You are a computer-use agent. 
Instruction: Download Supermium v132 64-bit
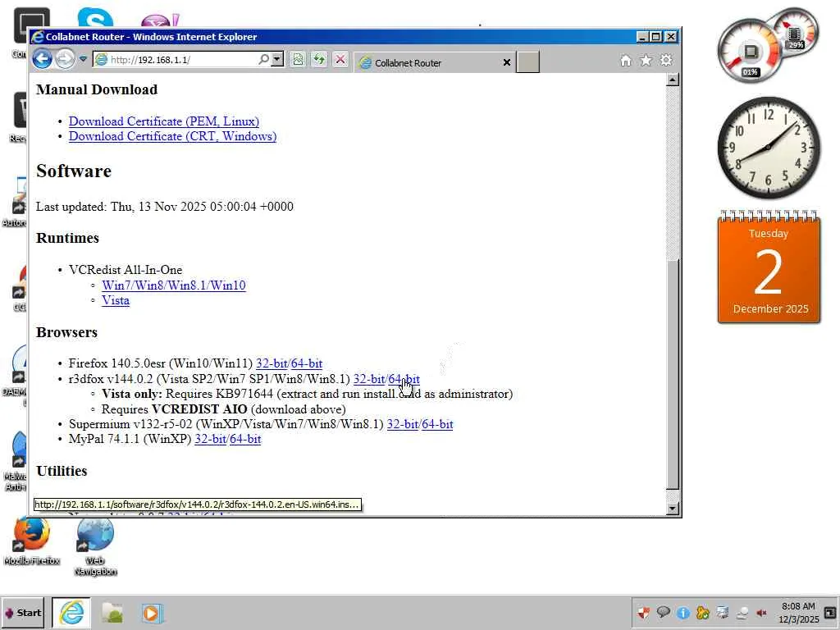[437, 424]
